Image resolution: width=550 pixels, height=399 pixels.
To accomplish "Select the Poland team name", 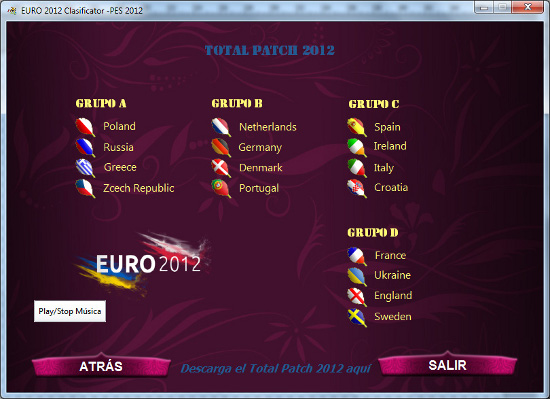I will click(119, 126).
